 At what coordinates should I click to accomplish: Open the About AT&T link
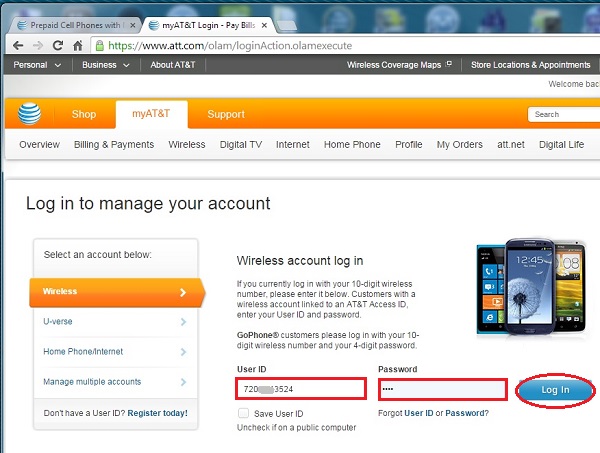(173, 65)
